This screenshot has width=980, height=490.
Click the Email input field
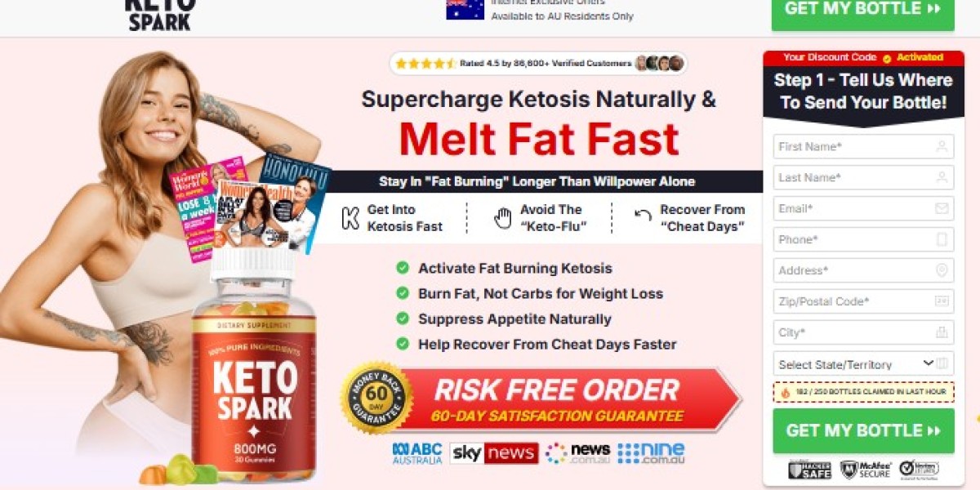[863, 208]
